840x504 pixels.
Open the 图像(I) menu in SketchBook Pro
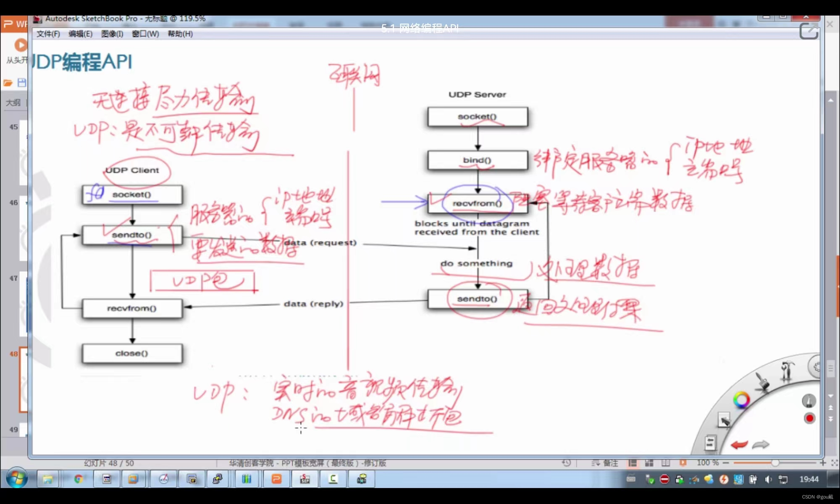(x=112, y=34)
